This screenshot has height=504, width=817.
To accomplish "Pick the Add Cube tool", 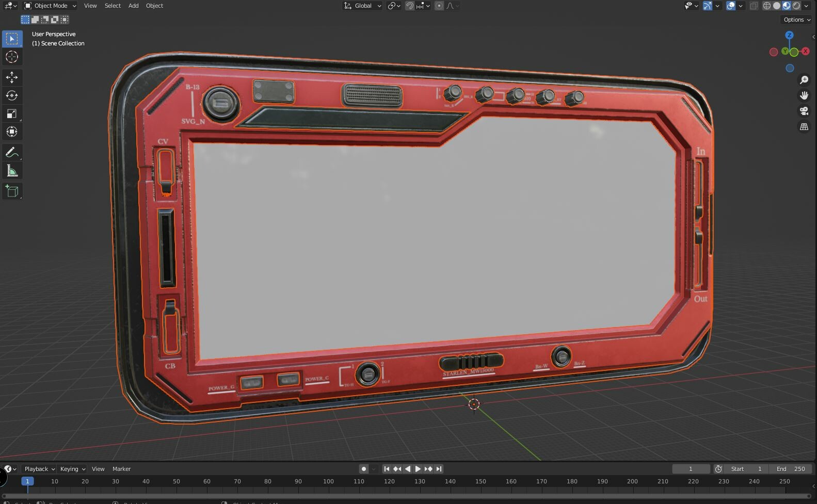I will pos(12,191).
